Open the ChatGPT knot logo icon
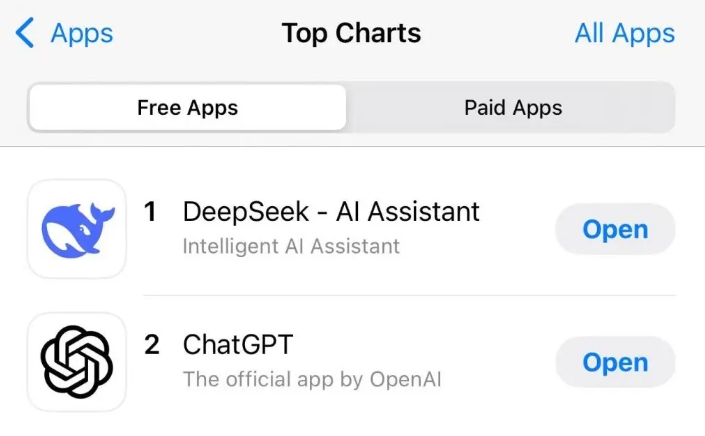This screenshot has width=705, height=436. 77,362
